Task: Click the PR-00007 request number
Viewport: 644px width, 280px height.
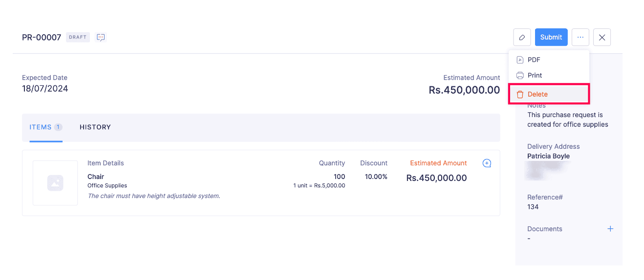Action: click(42, 38)
